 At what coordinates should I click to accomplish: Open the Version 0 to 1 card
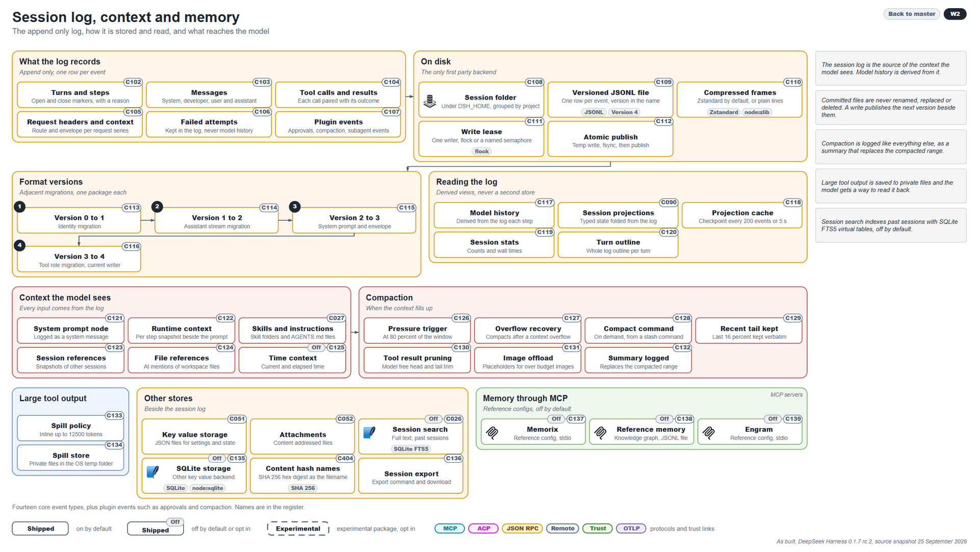pyautogui.click(x=79, y=221)
